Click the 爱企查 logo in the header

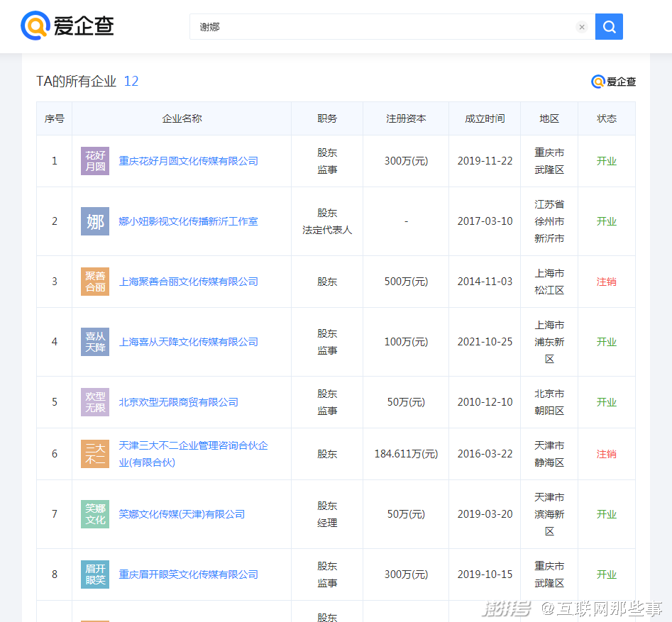coord(67,26)
